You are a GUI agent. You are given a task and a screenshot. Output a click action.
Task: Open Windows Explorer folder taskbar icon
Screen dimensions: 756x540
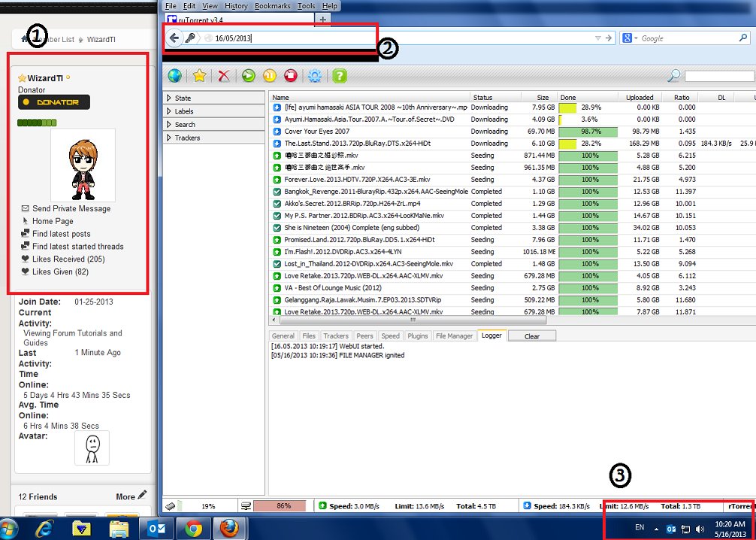click(119, 529)
